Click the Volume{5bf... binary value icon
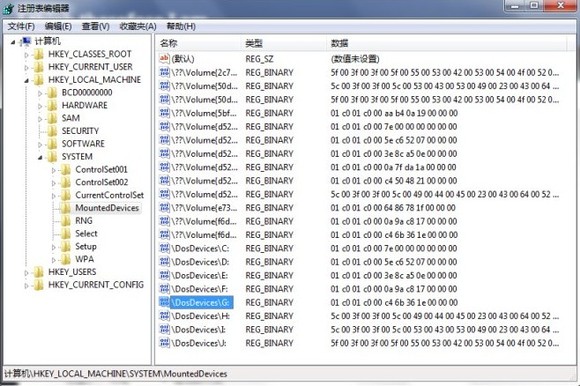The width and height of the screenshot is (580, 386). [164, 113]
